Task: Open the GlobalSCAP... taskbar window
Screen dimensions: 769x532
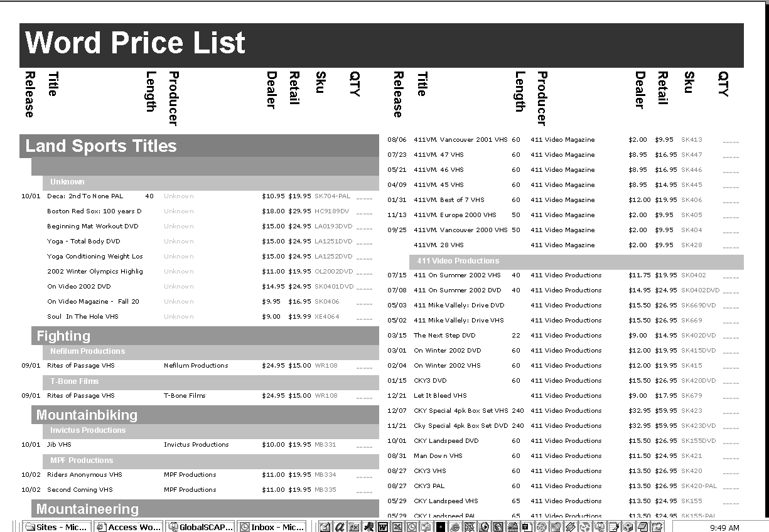Action: (201, 527)
